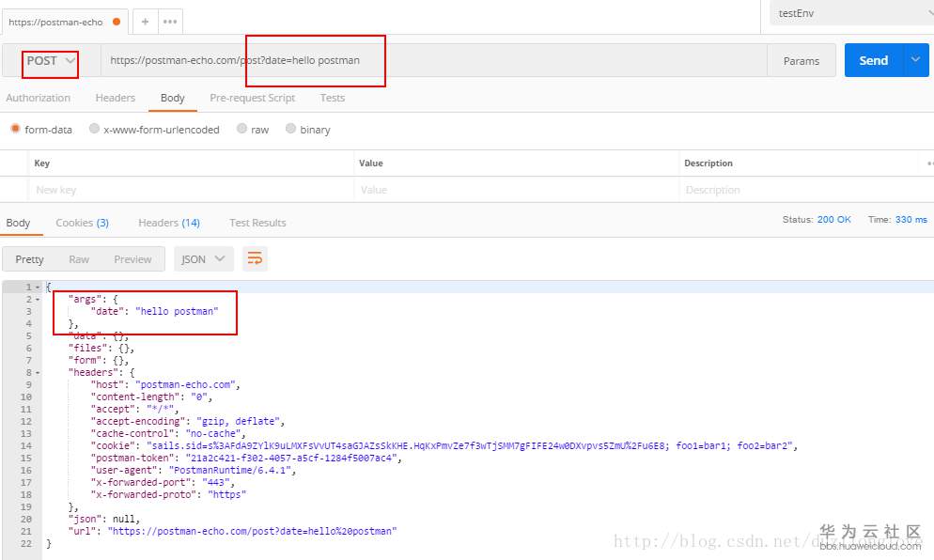Click the "postman-token" key in response
Image resolution: width=934 pixels, height=560 pixels.
[132, 459]
